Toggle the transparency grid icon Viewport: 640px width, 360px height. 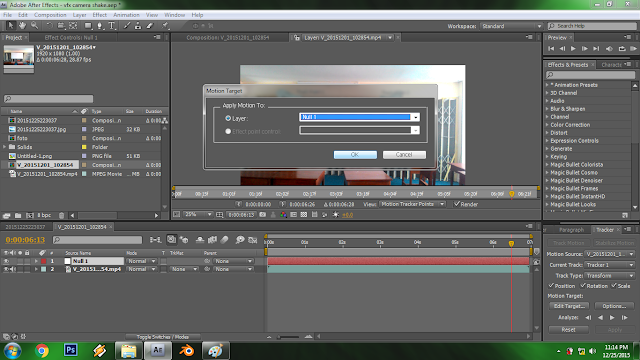tap(304, 215)
